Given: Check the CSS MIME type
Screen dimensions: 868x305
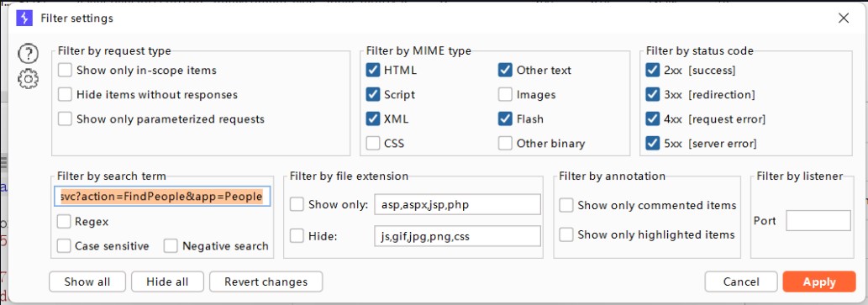Looking at the screenshot, I should (373, 144).
